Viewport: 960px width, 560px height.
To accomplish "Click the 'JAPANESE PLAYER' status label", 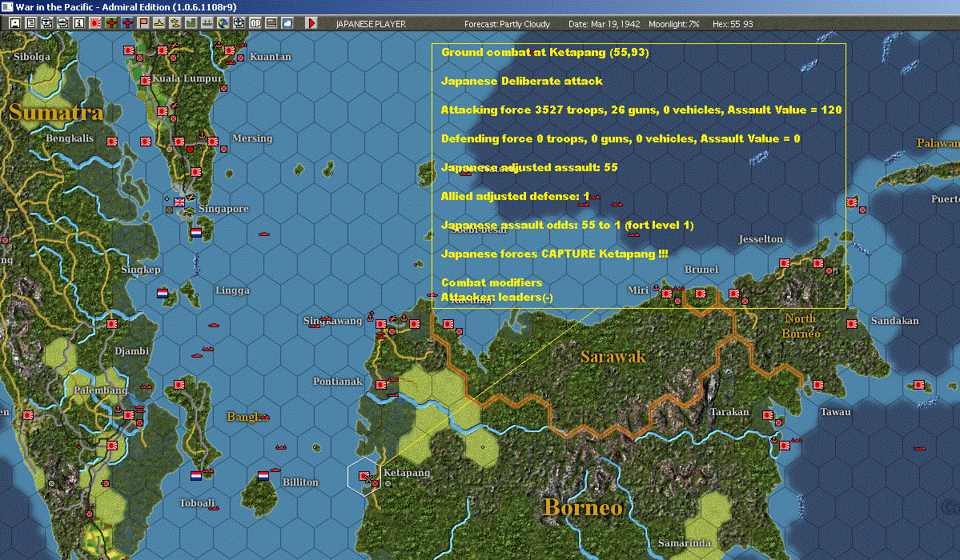I will (371, 24).
